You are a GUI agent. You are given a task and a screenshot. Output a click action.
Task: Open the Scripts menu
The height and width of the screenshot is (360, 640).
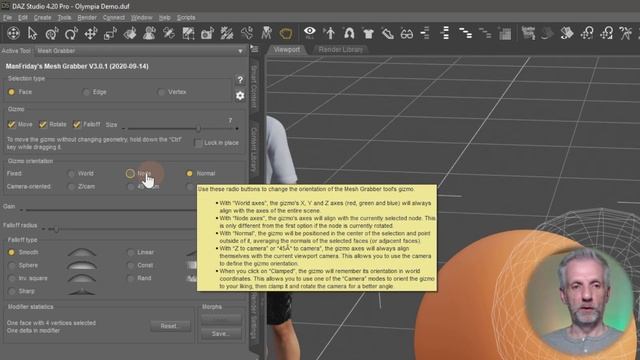186,18
